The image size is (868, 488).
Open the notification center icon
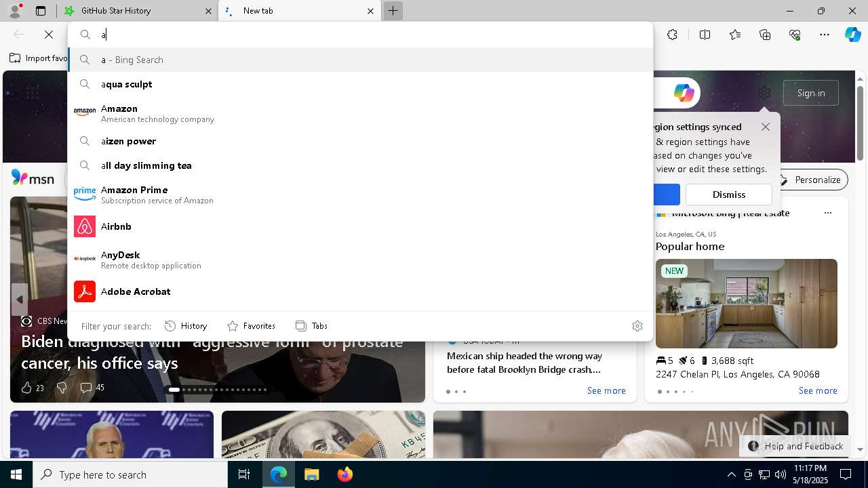[846, 474]
